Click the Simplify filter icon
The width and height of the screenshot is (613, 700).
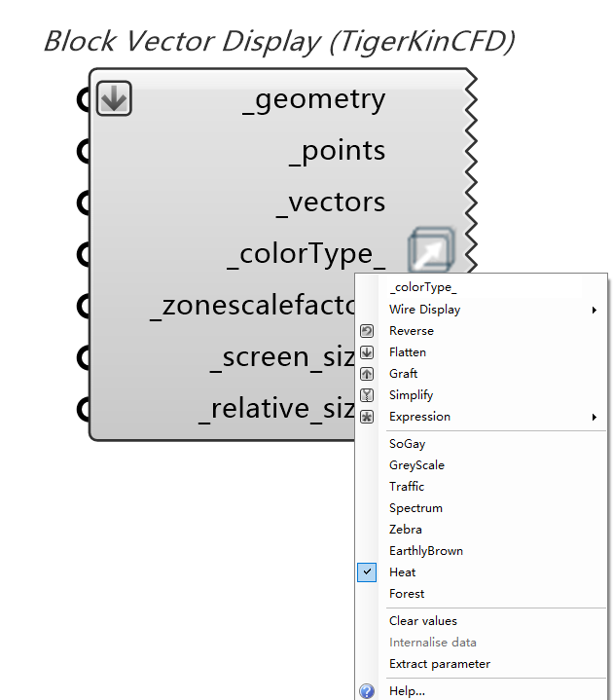pos(367,395)
